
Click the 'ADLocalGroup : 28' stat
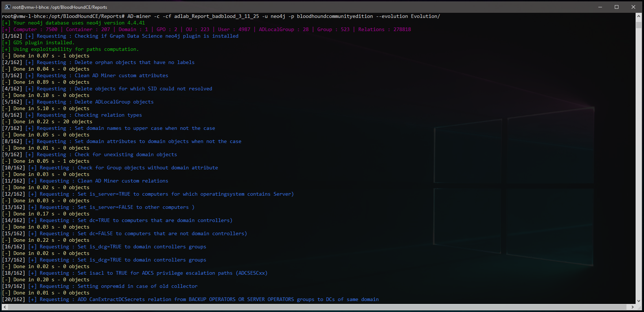pos(284,29)
